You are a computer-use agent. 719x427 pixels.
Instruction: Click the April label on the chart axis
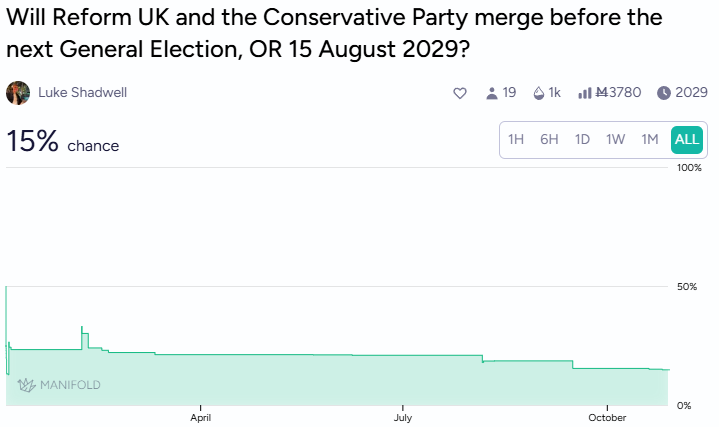(x=201, y=418)
